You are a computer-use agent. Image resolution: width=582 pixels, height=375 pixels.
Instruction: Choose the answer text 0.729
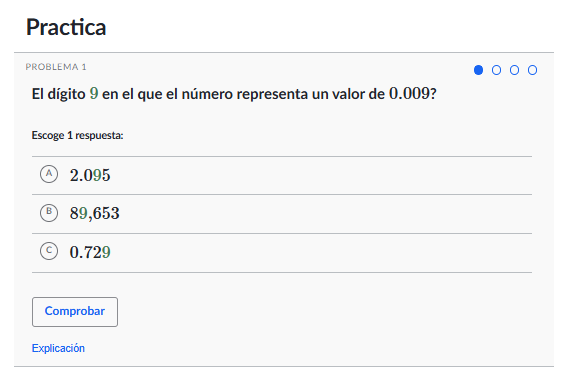pyautogui.click(x=90, y=252)
